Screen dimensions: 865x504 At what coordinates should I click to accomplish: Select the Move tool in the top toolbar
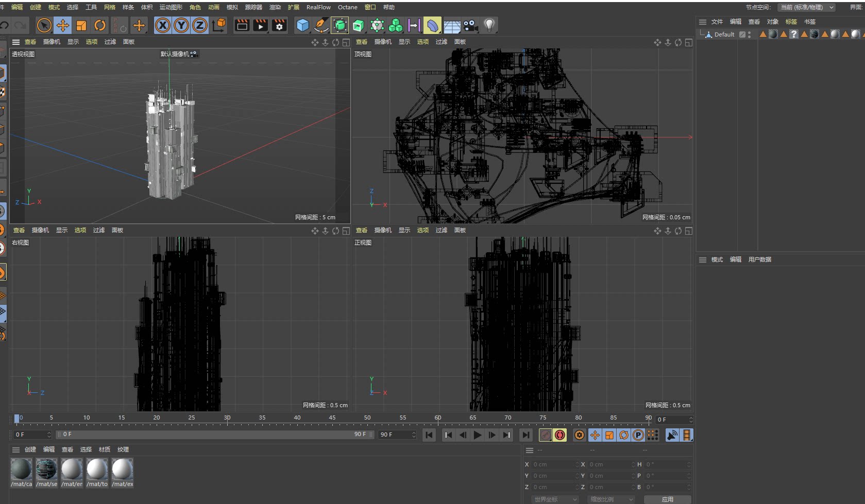(x=63, y=25)
